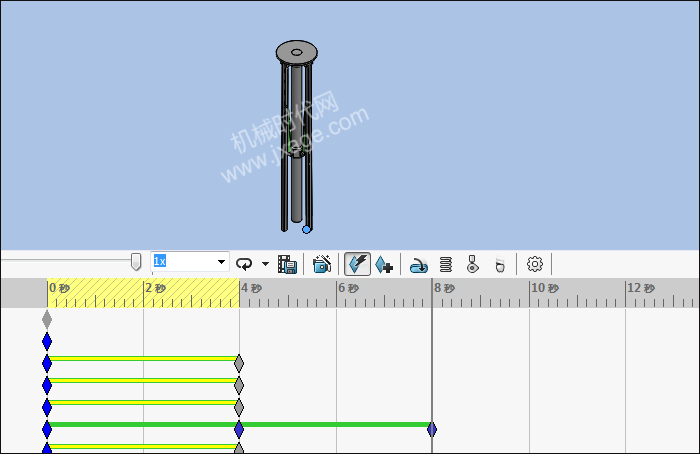Open the playback speed 1x combo box

click(190, 262)
